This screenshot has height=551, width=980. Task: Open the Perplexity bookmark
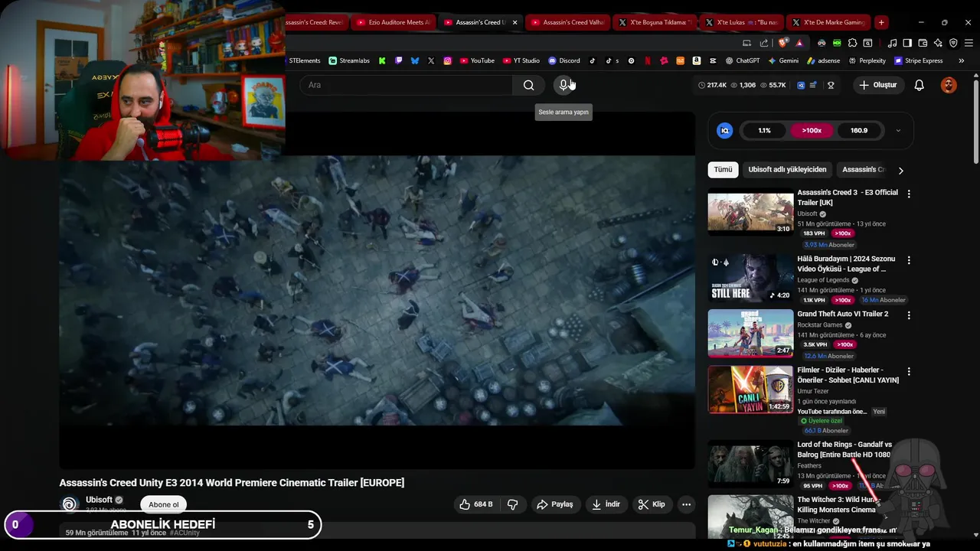point(866,60)
